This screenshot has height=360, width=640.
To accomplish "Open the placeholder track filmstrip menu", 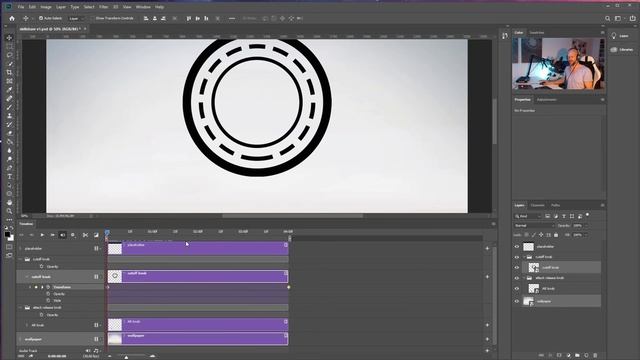I will point(97,248).
